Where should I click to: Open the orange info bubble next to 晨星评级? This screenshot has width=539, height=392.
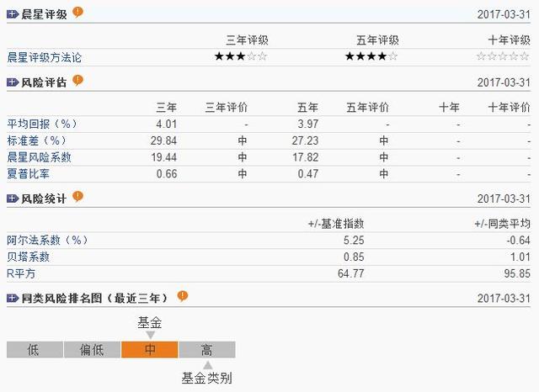point(78,13)
